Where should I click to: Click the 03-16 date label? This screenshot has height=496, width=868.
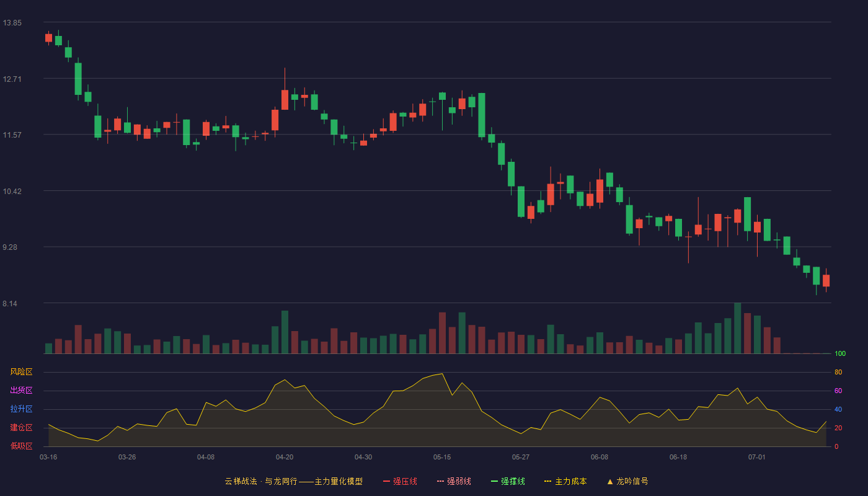(x=48, y=457)
